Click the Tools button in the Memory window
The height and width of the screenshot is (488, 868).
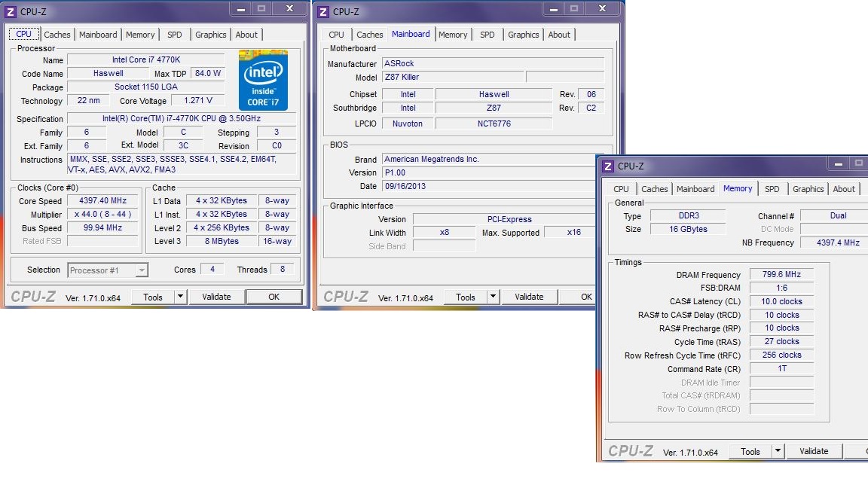coord(750,452)
